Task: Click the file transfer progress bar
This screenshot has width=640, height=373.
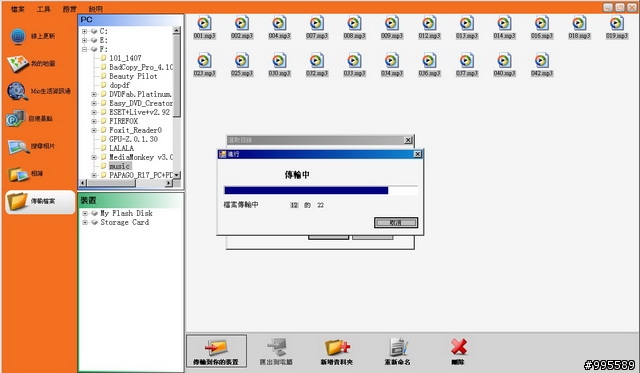Action: (x=321, y=191)
